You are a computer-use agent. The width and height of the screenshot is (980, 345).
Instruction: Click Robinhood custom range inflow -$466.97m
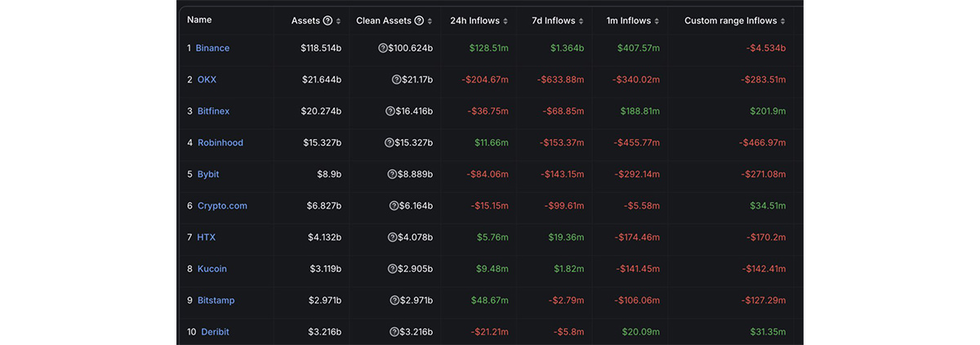pyautogui.click(x=764, y=142)
